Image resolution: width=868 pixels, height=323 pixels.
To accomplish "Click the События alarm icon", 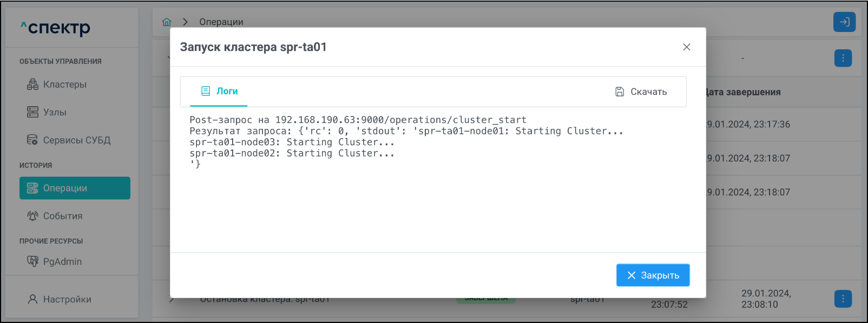I will point(33,216).
